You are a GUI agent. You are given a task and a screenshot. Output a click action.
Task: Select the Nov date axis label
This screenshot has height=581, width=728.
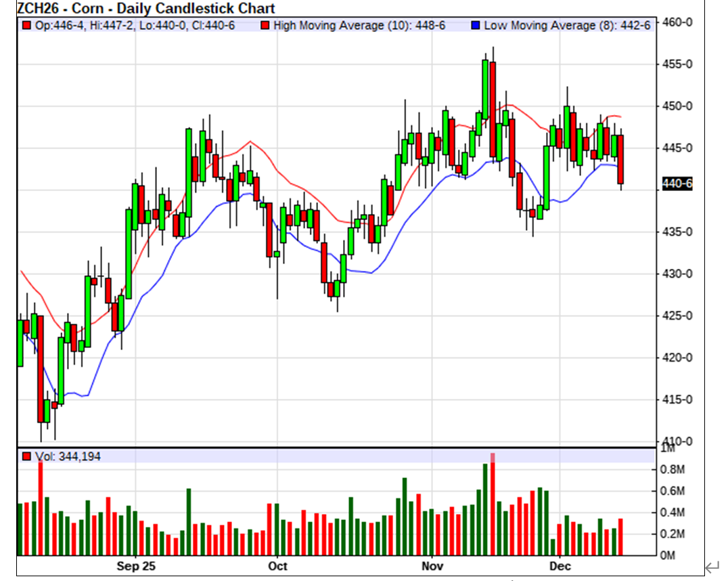pyautogui.click(x=432, y=566)
